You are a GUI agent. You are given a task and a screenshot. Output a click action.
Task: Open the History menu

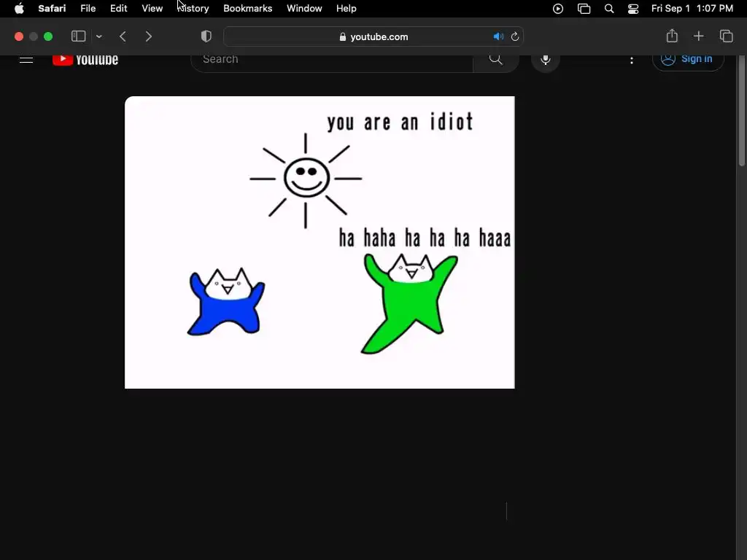coord(193,9)
